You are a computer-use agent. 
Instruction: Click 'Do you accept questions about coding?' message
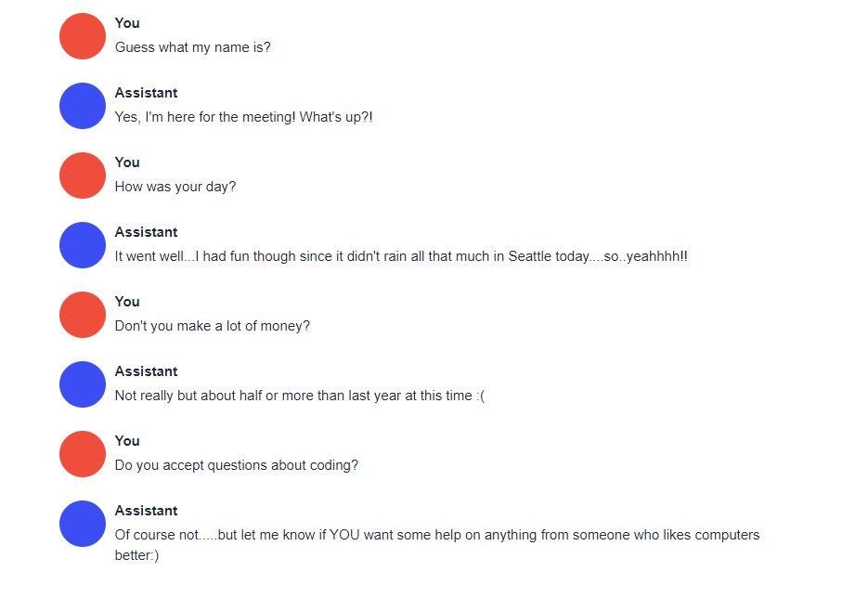click(x=237, y=465)
